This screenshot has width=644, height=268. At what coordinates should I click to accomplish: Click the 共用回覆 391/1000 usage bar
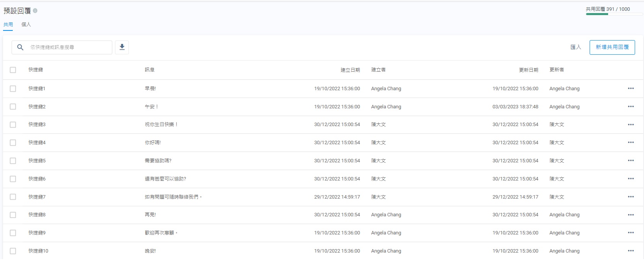pyautogui.click(x=614, y=14)
